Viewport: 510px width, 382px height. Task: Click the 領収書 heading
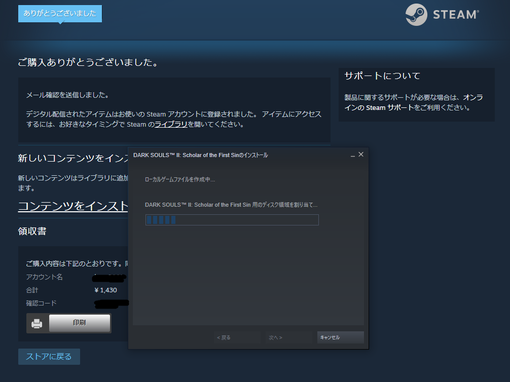click(32, 231)
